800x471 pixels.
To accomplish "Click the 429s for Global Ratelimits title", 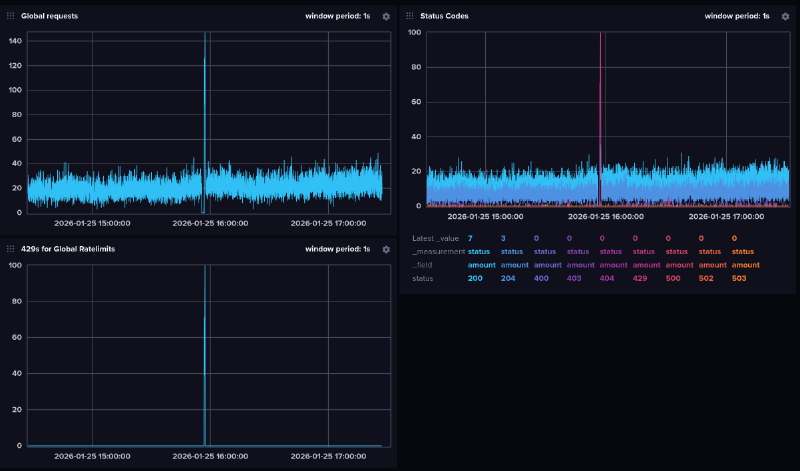I will 68,249.
